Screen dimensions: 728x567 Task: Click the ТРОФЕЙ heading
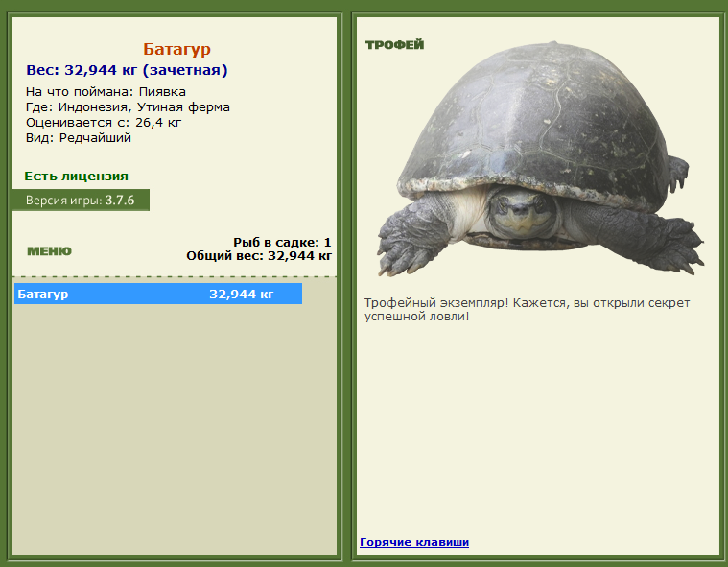pos(394,45)
